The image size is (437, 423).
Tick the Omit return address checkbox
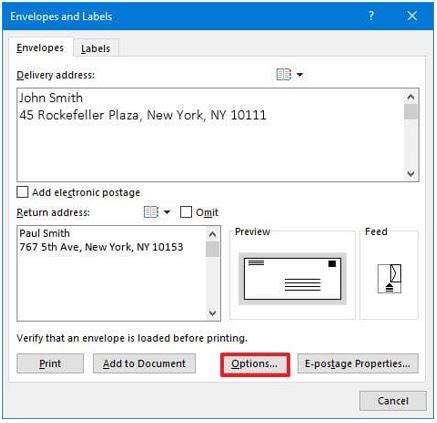[186, 212]
